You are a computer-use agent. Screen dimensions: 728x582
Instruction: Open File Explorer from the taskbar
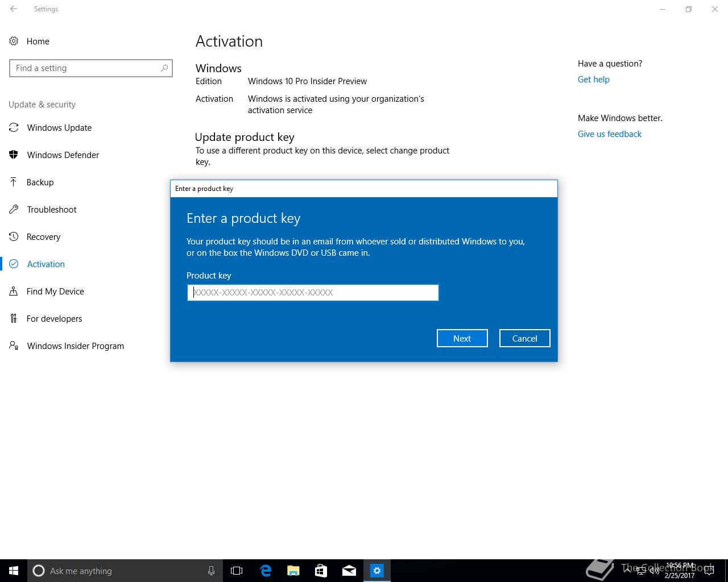pos(293,571)
